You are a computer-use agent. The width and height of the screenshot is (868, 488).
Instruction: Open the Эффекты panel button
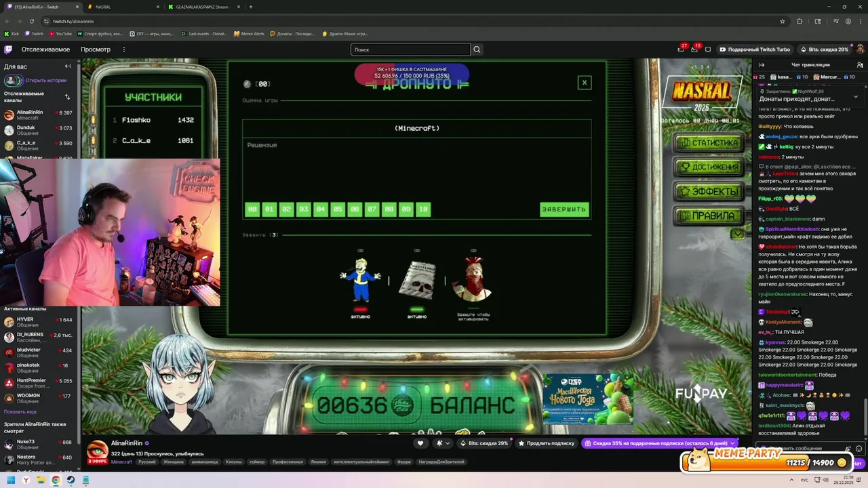(709, 191)
